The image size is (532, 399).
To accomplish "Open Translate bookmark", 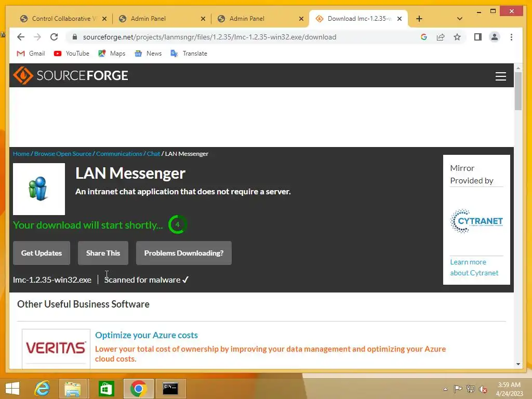I will [189, 54].
